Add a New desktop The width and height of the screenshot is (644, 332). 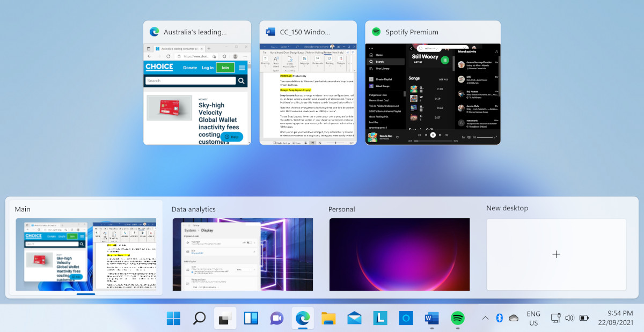click(556, 254)
